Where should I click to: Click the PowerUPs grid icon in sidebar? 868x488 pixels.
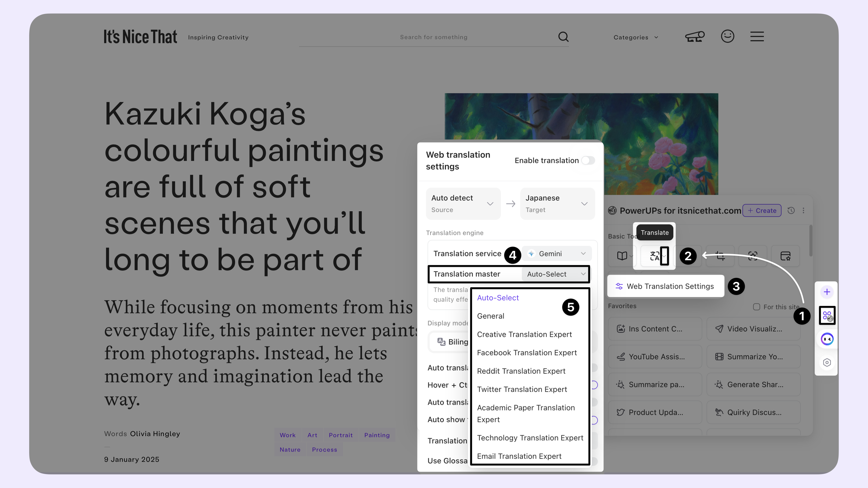827,316
